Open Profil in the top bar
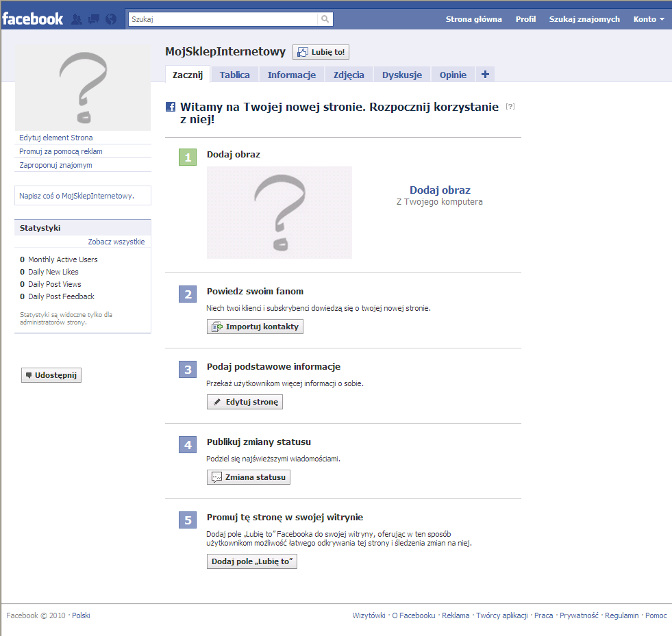This screenshot has height=636, width=672. (x=525, y=19)
